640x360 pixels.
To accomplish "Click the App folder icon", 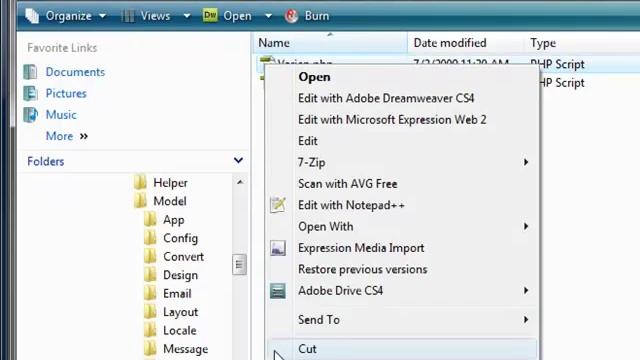I will point(150,220).
